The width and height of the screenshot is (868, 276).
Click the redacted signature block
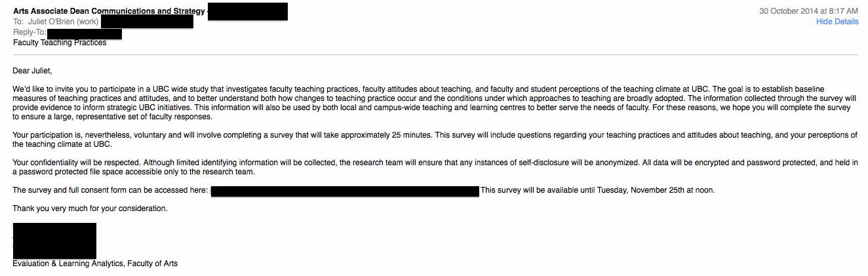coord(54,240)
